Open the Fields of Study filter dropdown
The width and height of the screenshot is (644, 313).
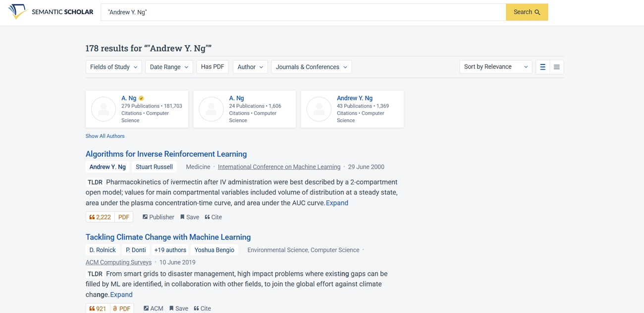(113, 66)
